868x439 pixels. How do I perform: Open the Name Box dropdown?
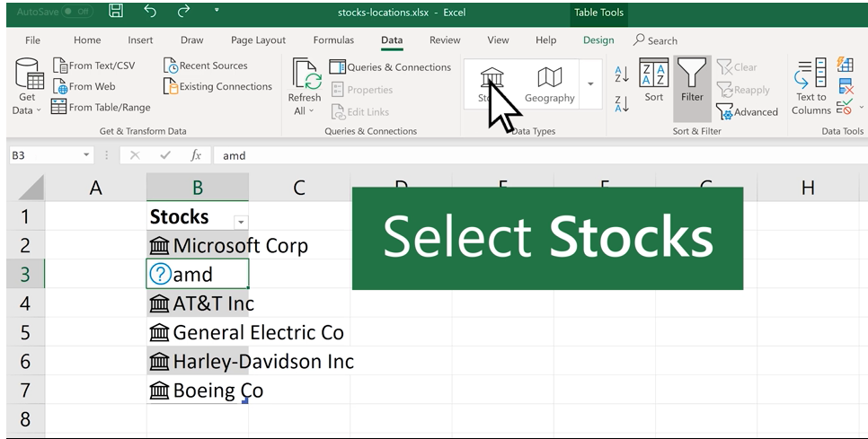tap(86, 154)
